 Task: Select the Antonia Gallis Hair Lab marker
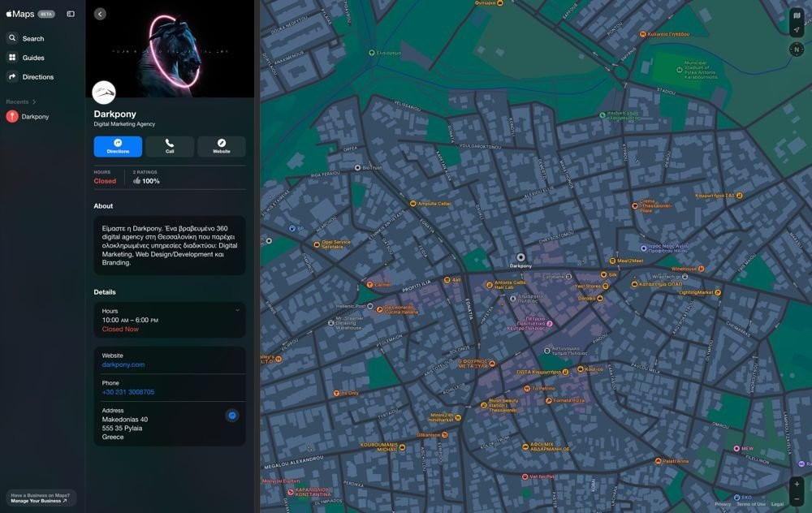[490, 285]
